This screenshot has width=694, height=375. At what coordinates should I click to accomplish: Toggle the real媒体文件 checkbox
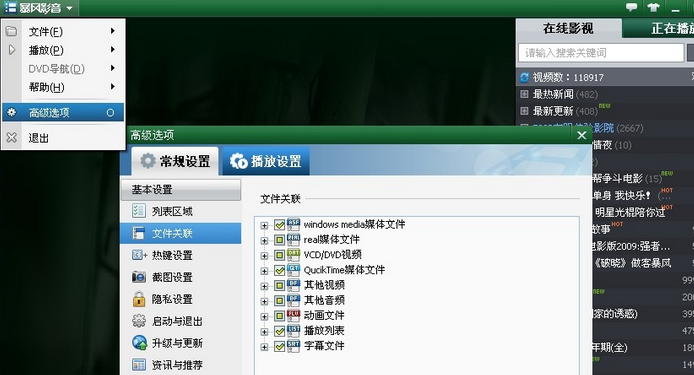[x=279, y=240]
